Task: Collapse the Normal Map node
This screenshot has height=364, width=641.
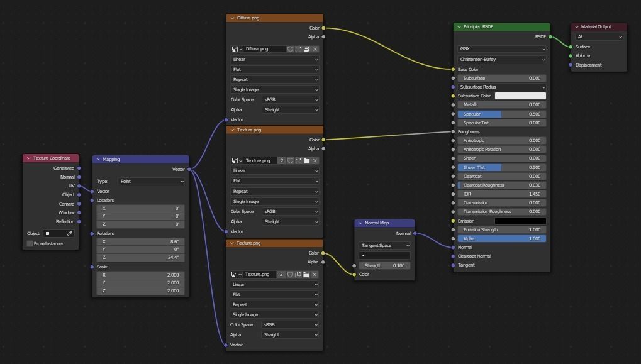Action: pos(360,223)
